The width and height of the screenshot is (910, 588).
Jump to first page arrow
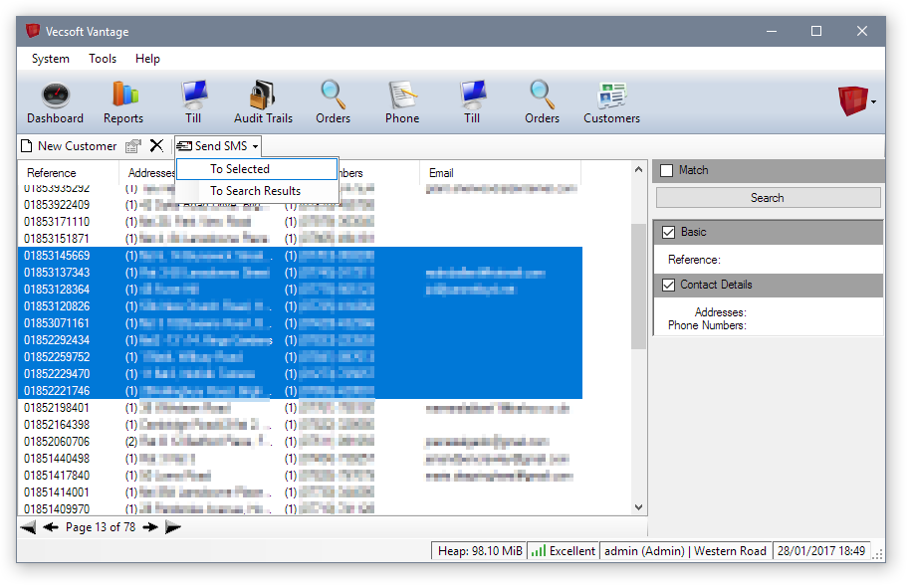click(28, 527)
